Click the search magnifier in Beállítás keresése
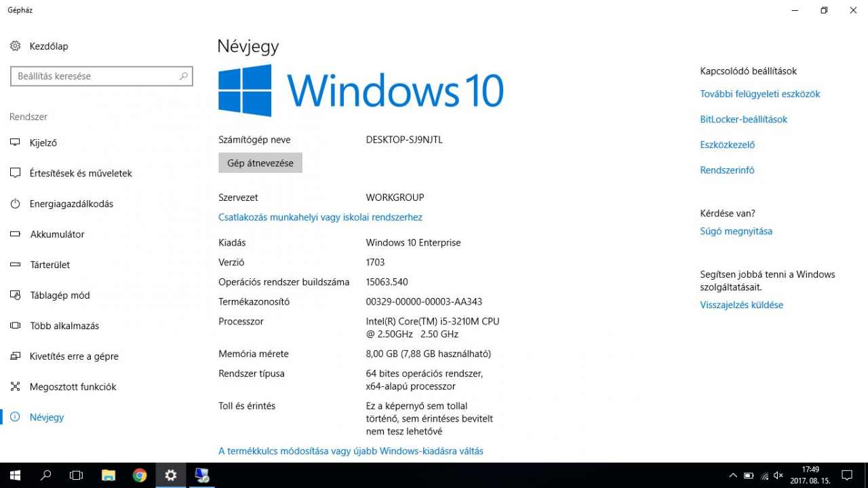The image size is (868, 488). coord(183,76)
